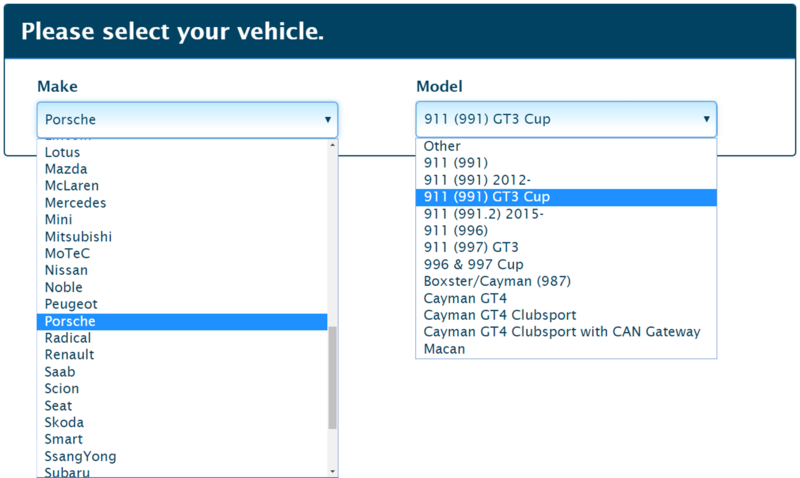Screen dimensions: 800x478
Task: Pick Mini in the Make list
Action: [x=182, y=219]
